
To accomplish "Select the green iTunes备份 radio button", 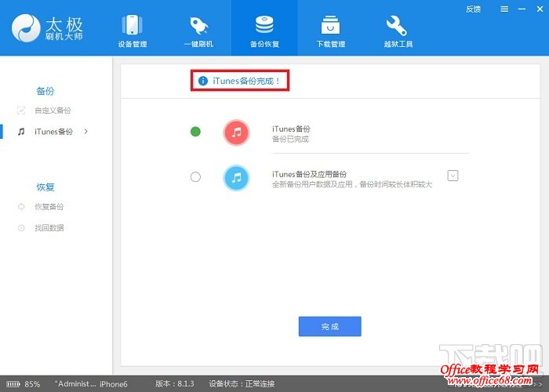I will pos(195,132).
